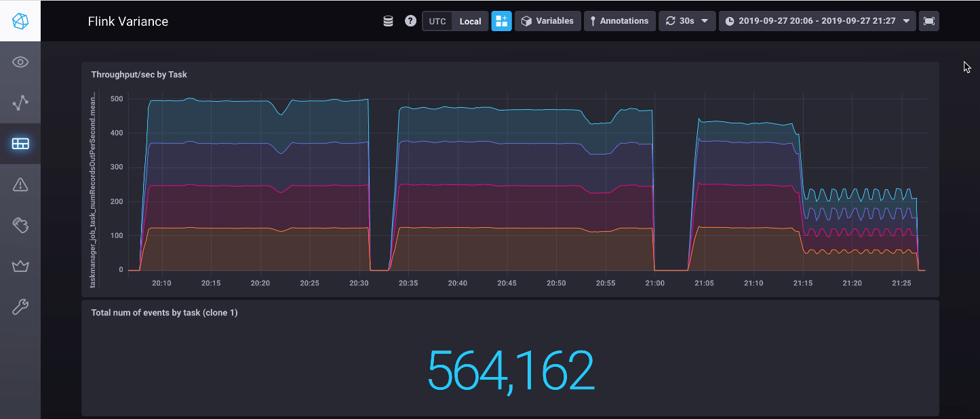The height and width of the screenshot is (419, 980).
Task: Click the 500 y-axis label
Action: coord(117,99)
